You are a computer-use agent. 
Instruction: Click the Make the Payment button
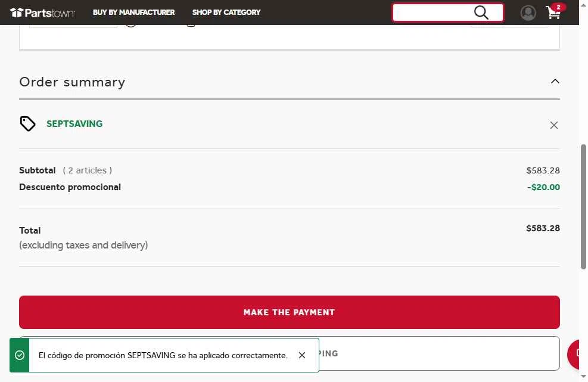(290, 312)
